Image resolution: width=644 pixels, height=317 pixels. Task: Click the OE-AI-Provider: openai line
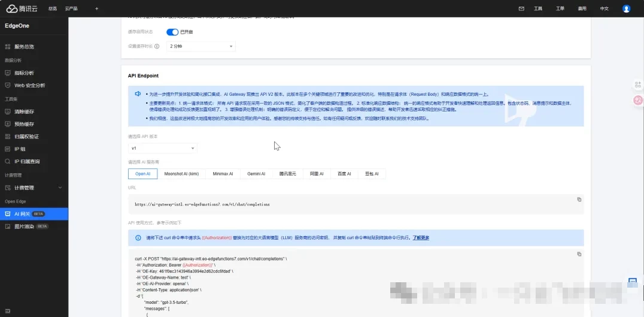tap(162, 283)
